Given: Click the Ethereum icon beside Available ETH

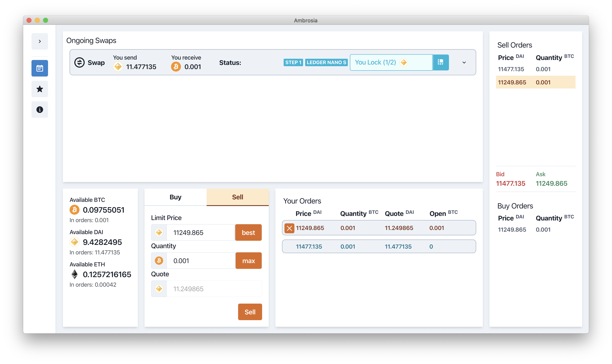Looking at the screenshot, I should (74, 274).
